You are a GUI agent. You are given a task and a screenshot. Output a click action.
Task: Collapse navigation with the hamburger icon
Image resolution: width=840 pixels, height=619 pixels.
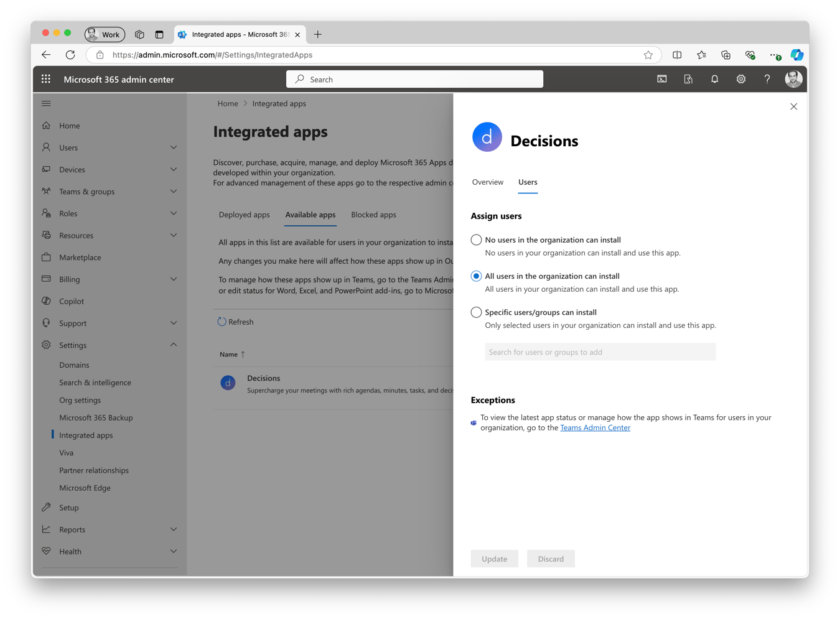(46, 103)
